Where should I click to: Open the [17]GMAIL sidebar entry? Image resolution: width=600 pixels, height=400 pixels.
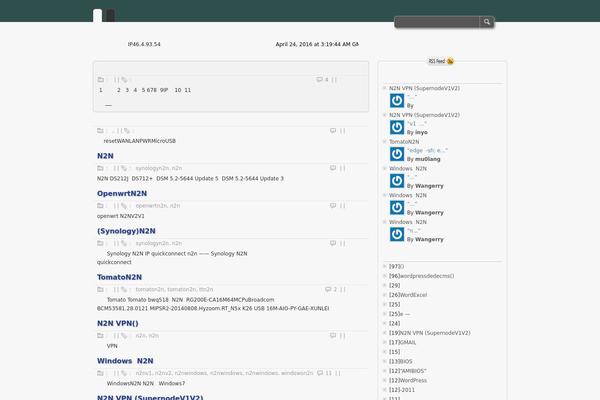pyautogui.click(x=403, y=343)
